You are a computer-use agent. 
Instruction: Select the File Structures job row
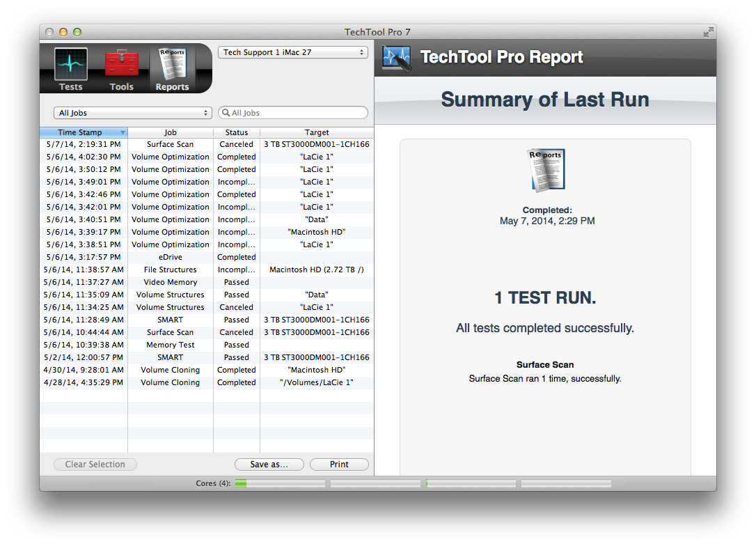(207, 270)
